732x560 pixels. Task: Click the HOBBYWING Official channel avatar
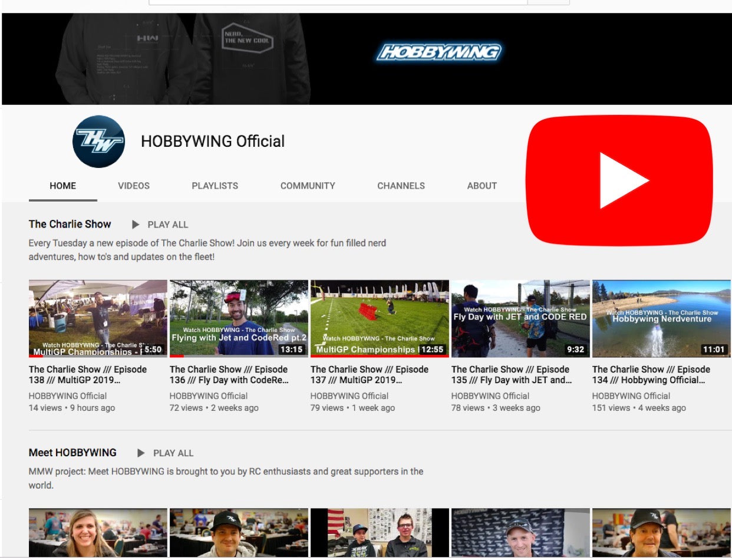(98, 141)
